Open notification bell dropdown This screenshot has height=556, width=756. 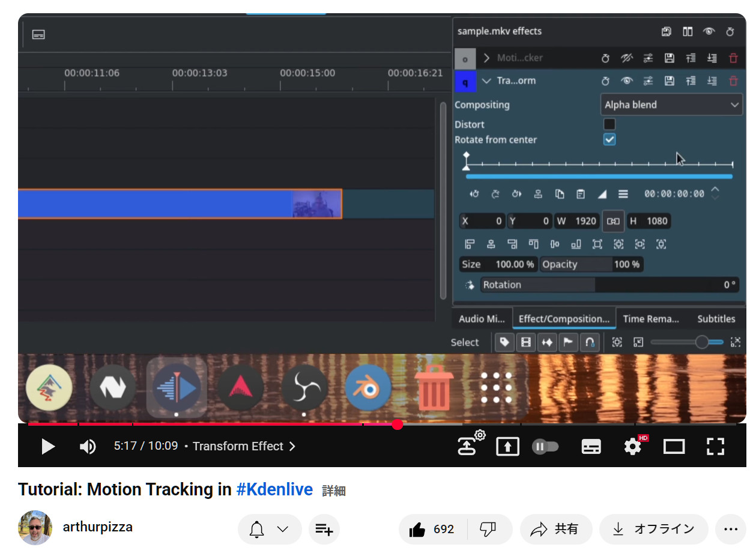pos(269,529)
